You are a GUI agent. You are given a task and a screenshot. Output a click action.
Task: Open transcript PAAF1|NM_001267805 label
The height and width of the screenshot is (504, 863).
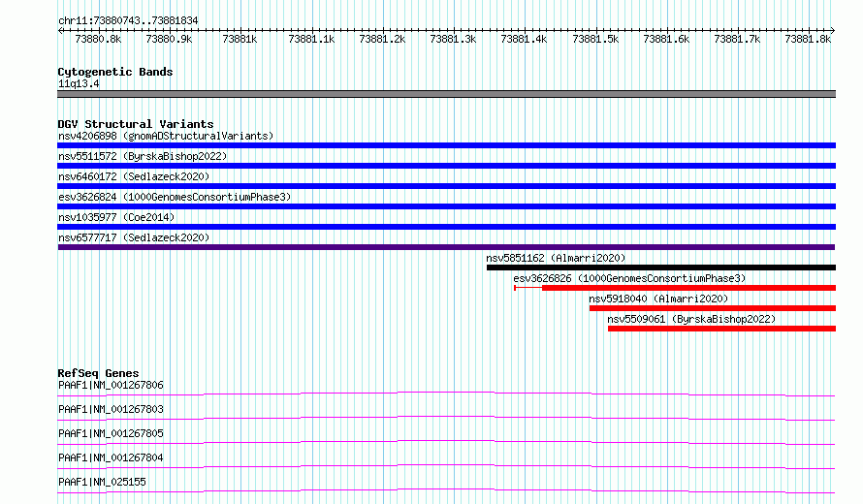click(111, 433)
